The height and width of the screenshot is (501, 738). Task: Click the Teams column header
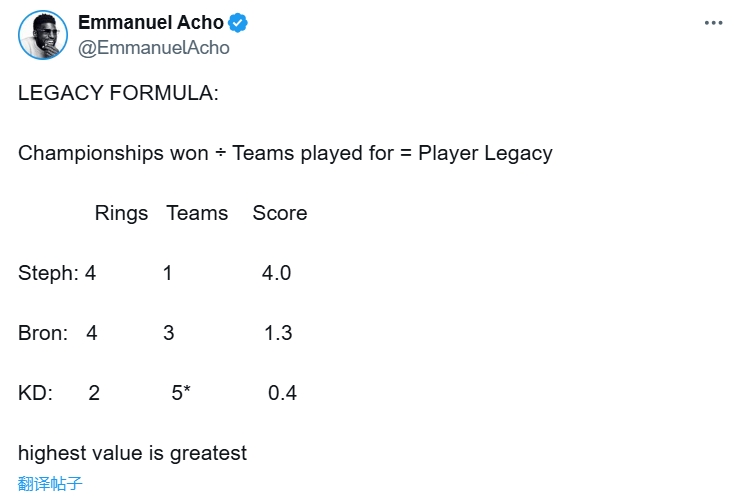tap(197, 213)
